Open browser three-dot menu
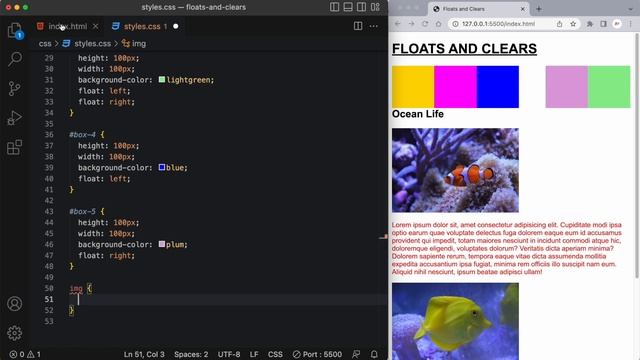The image size is (640, 360). [631, 24]
